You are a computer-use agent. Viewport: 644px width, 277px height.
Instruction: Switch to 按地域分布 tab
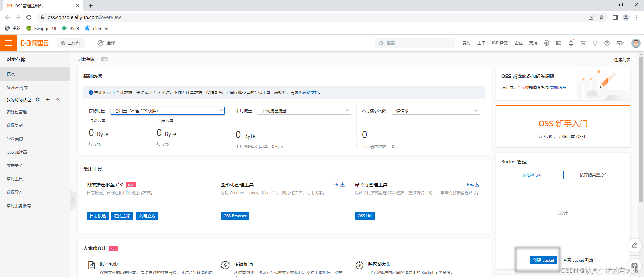tap(532, 175)
